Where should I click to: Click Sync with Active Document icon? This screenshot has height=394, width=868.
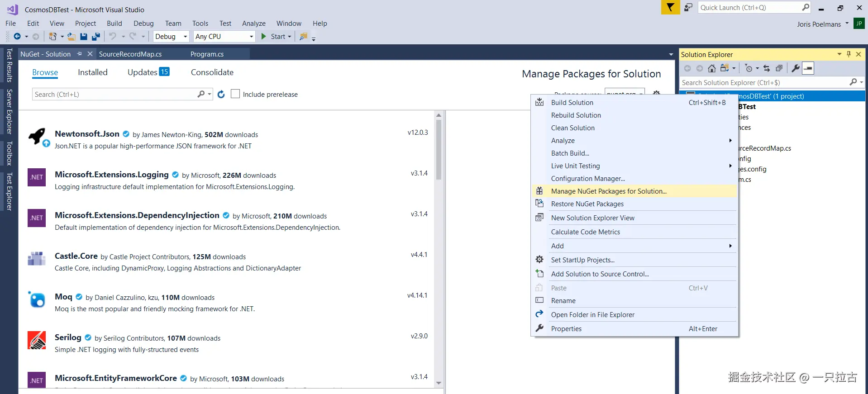coord(767,68)
